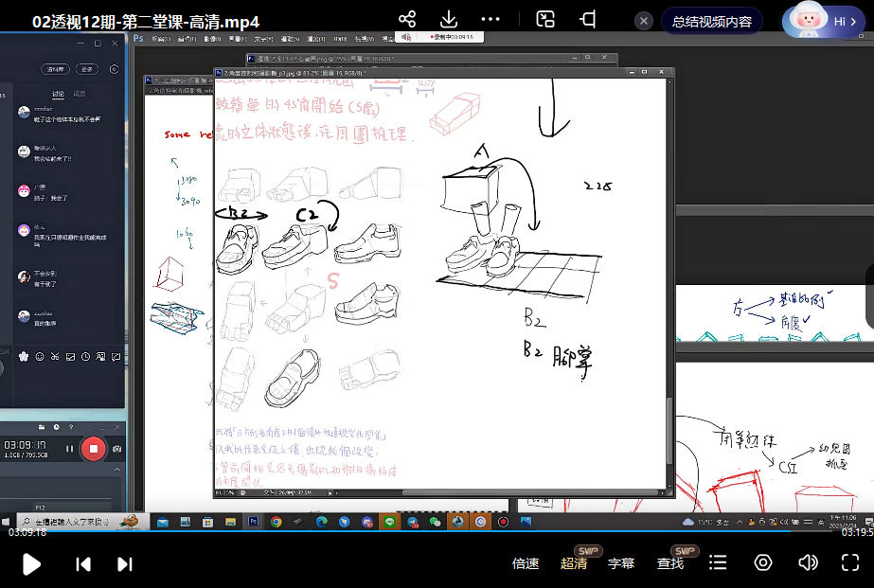Skip to the previous video
The height and width of the screenshot is (588, 874).
83,563
